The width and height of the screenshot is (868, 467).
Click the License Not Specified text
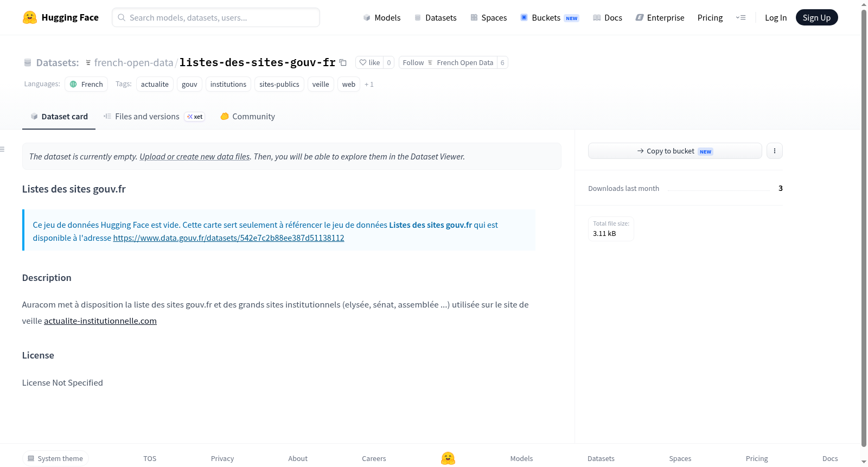(x=62, y=382)
